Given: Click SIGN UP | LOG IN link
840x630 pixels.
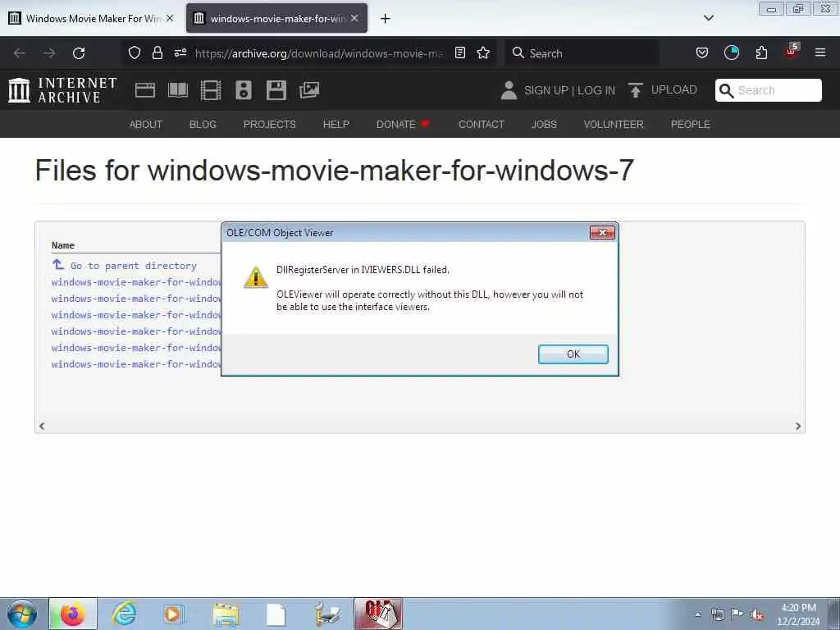Looking at the screenshot, I should 569,90.
